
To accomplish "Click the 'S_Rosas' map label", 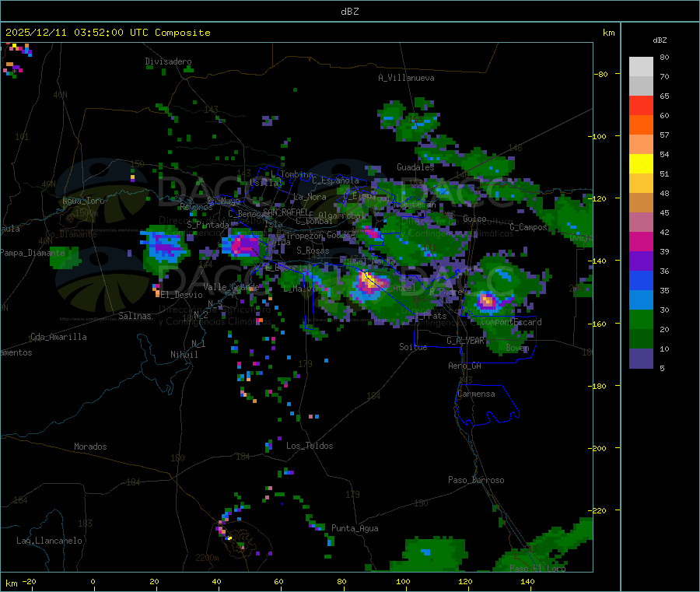I will point(313,250).
